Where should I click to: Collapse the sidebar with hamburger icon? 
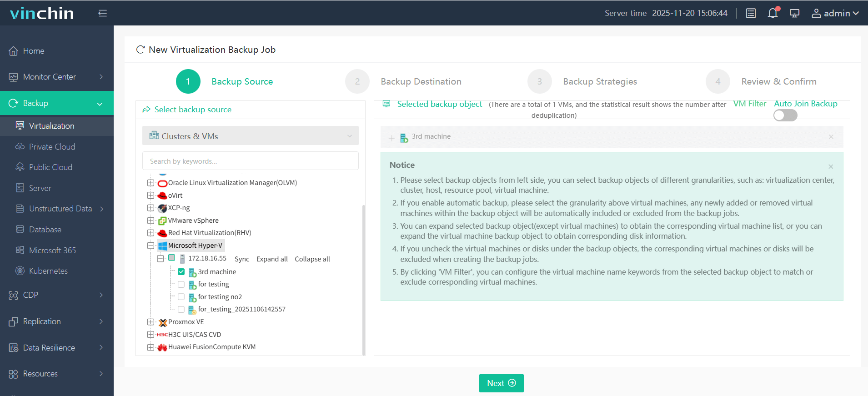[x=103, y=13]
